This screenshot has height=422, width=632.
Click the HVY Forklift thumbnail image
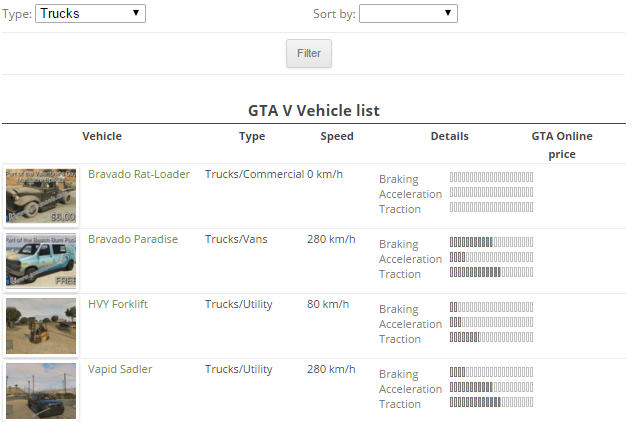41,326
